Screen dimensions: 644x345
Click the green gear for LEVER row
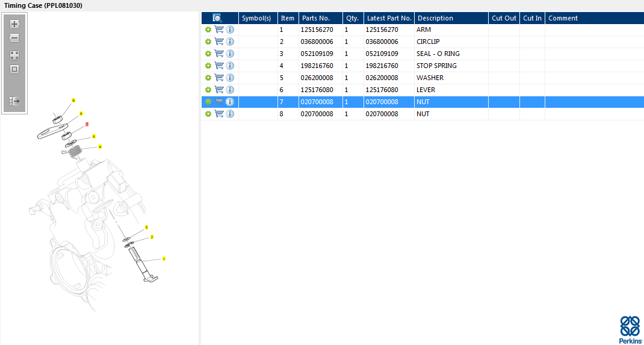208,90
